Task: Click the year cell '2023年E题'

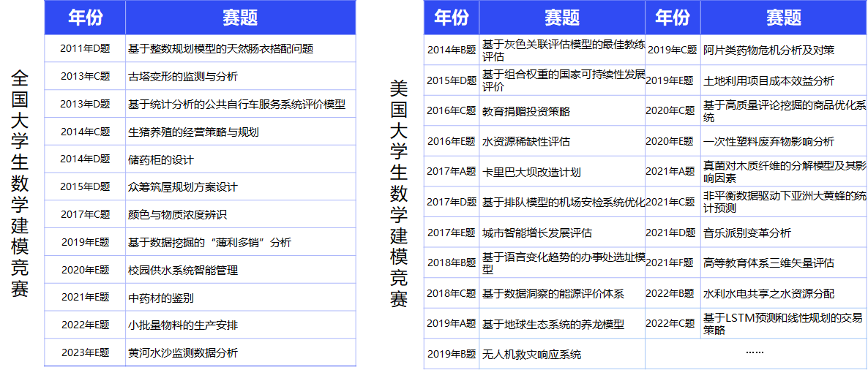Action: point(85,352)
